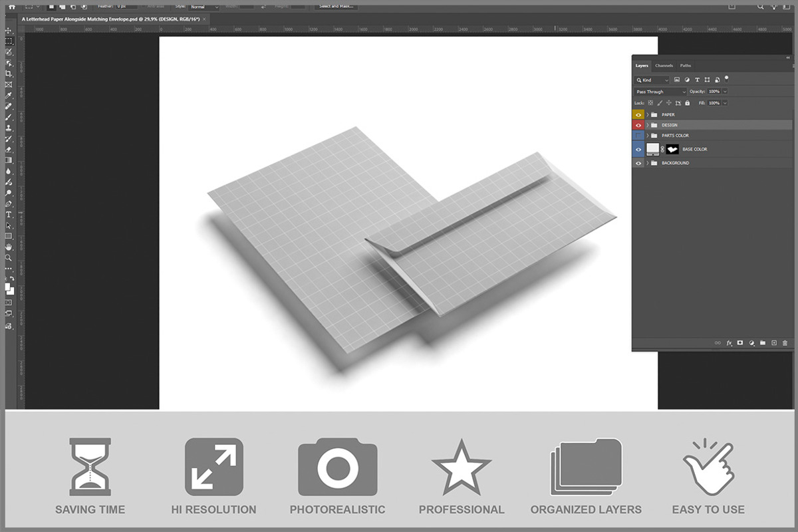Open the Kind filter dropdown
The image size is (798, 532).
652,80
